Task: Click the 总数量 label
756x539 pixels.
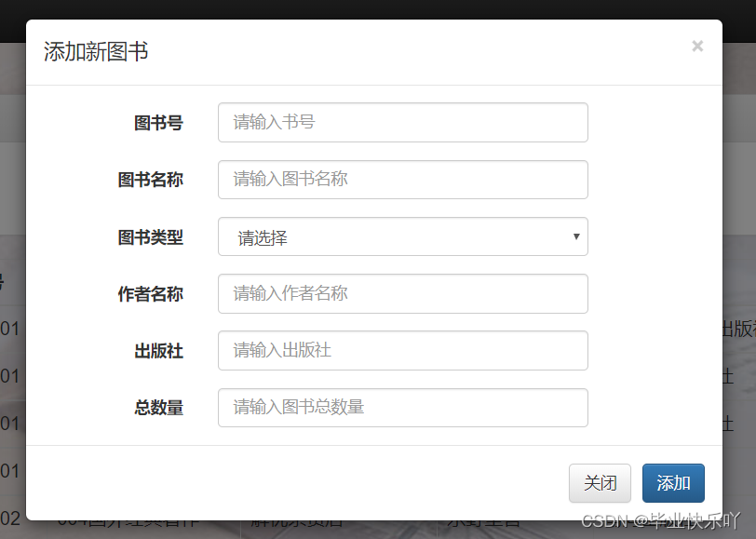Action: (x=158, y=408)
